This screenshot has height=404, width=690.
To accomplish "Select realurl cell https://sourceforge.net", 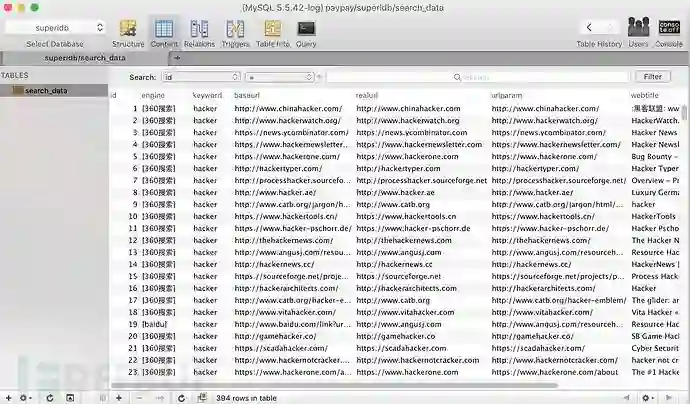I will (x=399, y=276).
